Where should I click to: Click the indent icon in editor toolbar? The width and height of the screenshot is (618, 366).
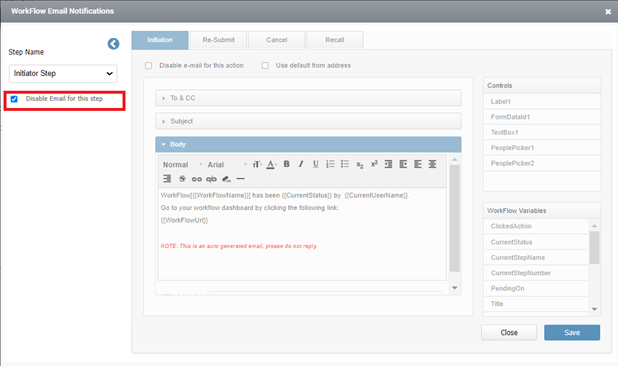pos(388,164)
